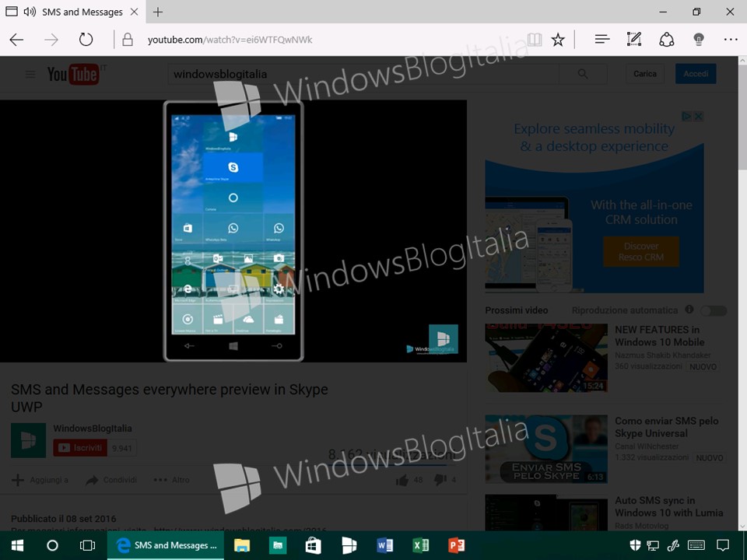Click the YouTube search field with windowsblogitalia
747x560 pixels.
coord(363,75)
